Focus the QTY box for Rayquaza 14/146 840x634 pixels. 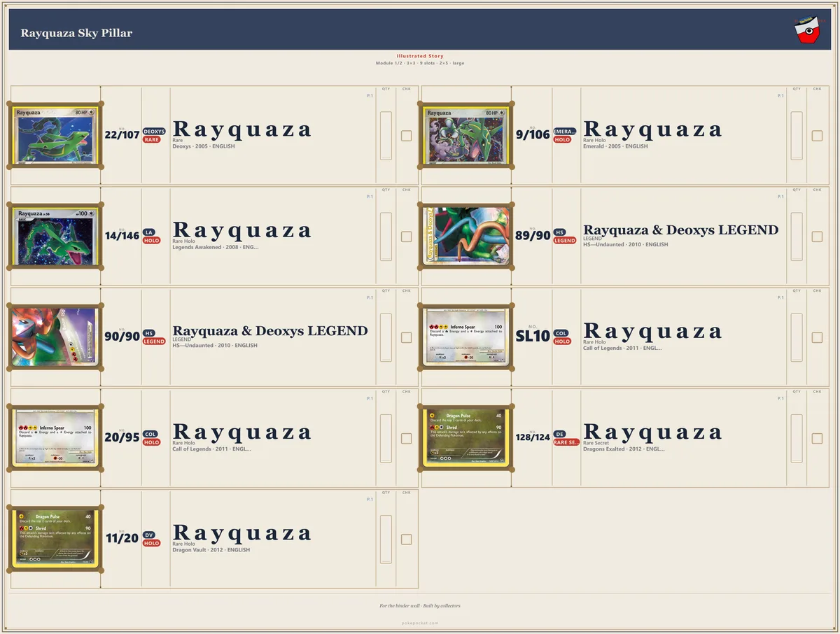pos(386,237)
